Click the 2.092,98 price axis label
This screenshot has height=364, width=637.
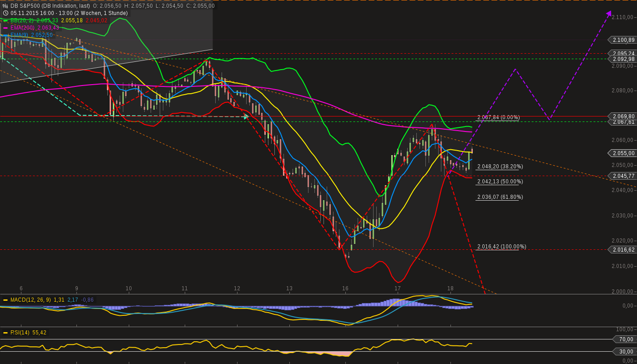[x=623, y=59]
